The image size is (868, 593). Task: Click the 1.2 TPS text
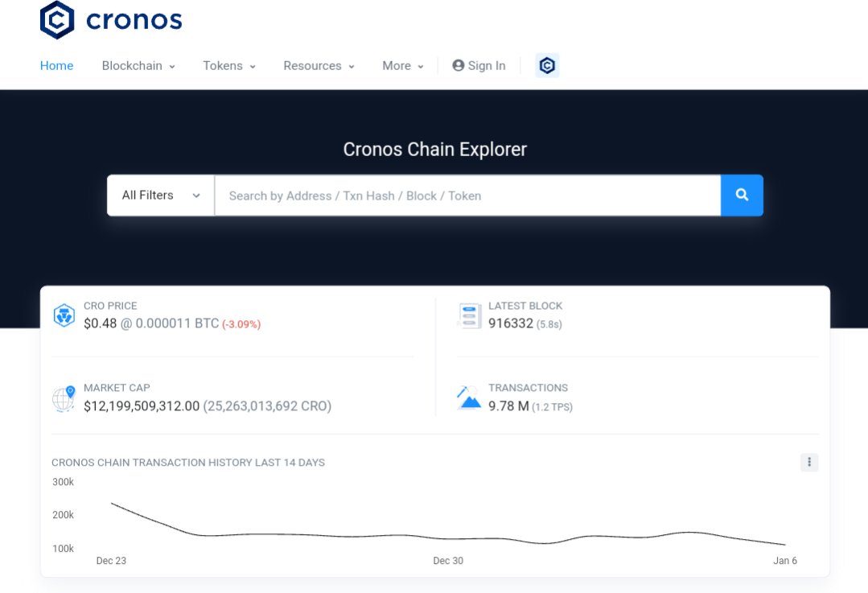(x=552, y=407)
